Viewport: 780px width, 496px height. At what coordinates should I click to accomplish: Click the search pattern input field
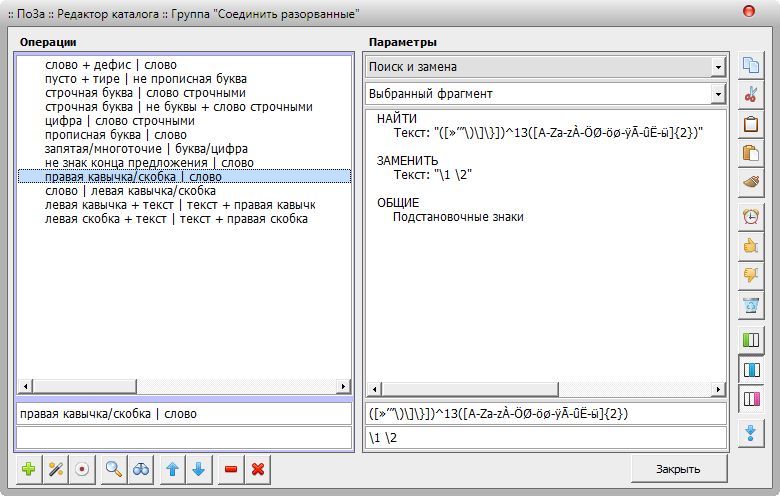point(546,414)
